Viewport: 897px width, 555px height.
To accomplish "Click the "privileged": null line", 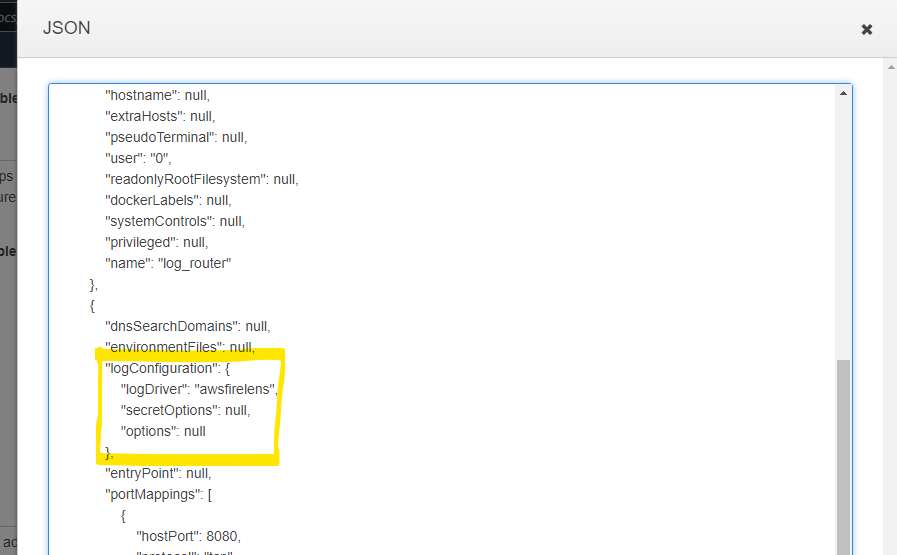I will click(157, 243).
